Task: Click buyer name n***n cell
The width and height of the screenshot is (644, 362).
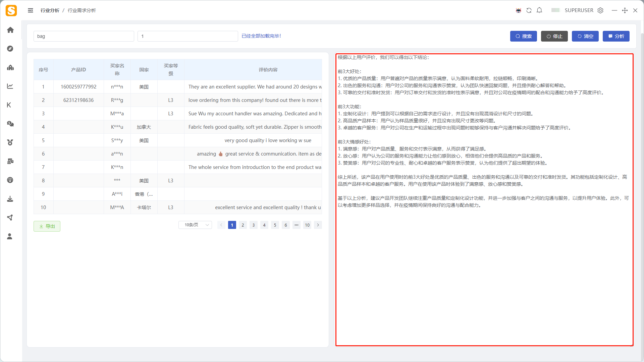Action: coord(117,87)
